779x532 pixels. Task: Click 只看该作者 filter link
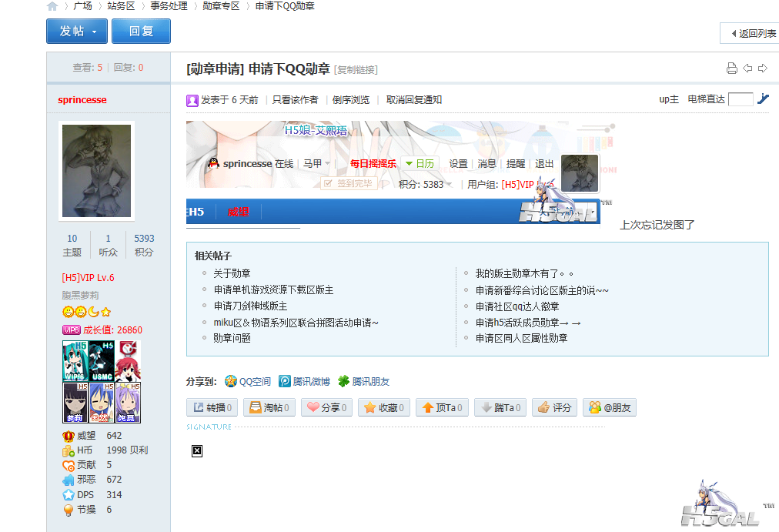coord(295,100)
